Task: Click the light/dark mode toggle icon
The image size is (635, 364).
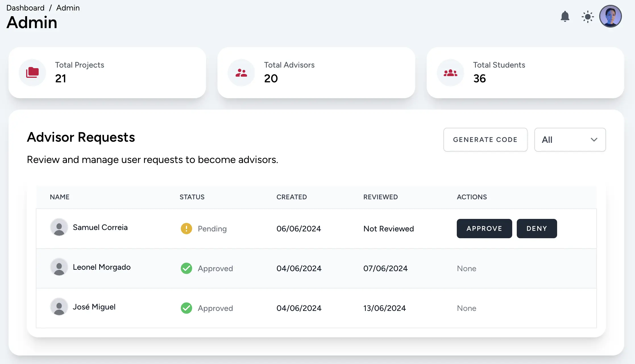Action: (x=588, y=16)
